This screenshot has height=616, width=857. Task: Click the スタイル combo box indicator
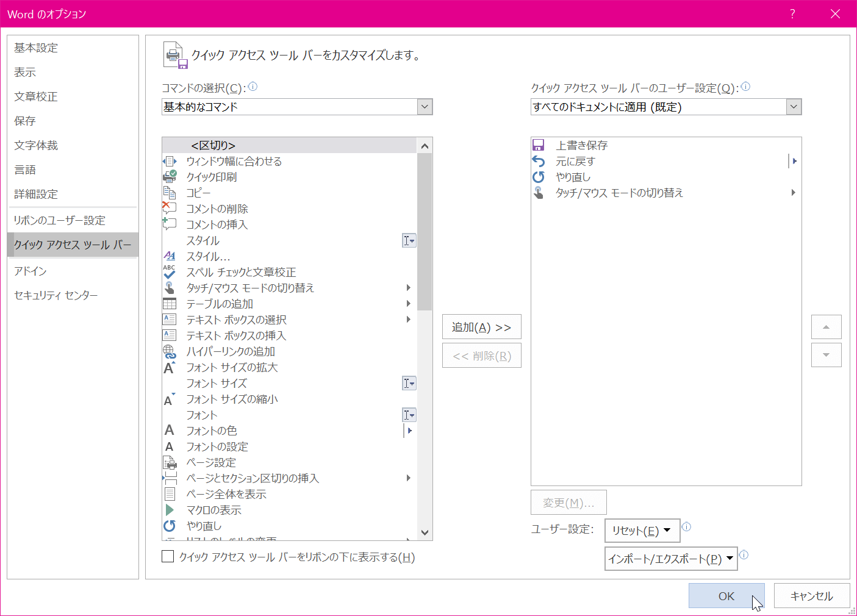[x=409, y=240]
